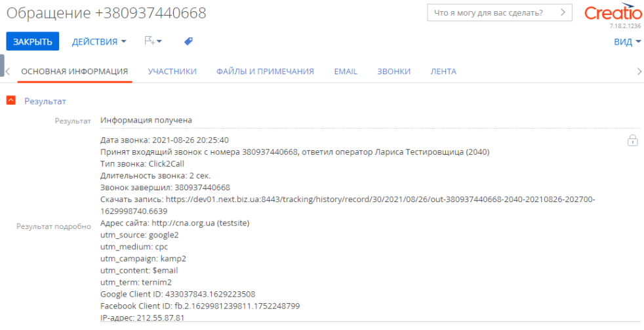Click the grey side panel handle
Screen dimensions: 644x330
(x=2, y=66)
